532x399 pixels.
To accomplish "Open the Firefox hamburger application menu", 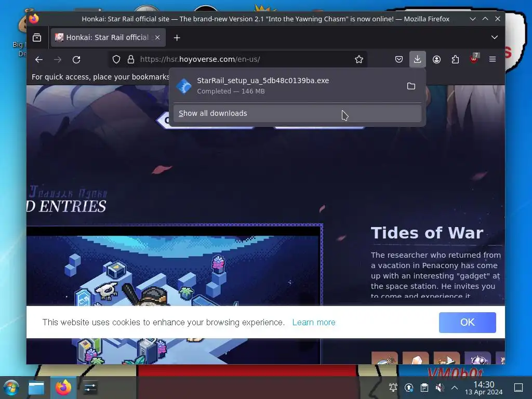I will coord(493,59).
